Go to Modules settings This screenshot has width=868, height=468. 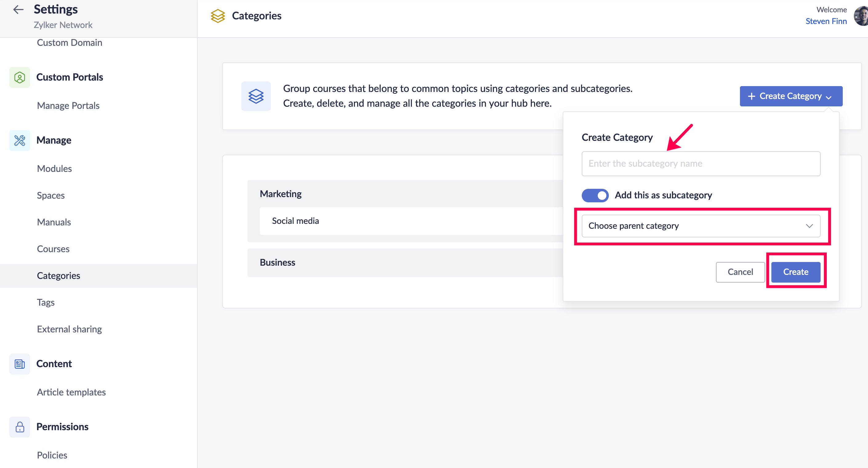coord(54,169)
